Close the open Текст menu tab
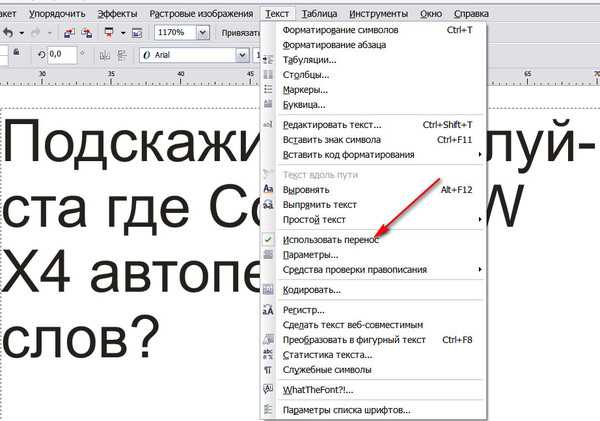 (x=277, y=14)
